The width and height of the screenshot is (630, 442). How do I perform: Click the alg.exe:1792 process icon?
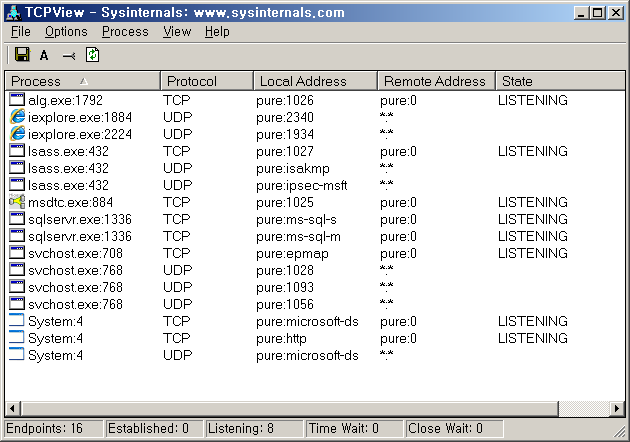click(17, 100)
